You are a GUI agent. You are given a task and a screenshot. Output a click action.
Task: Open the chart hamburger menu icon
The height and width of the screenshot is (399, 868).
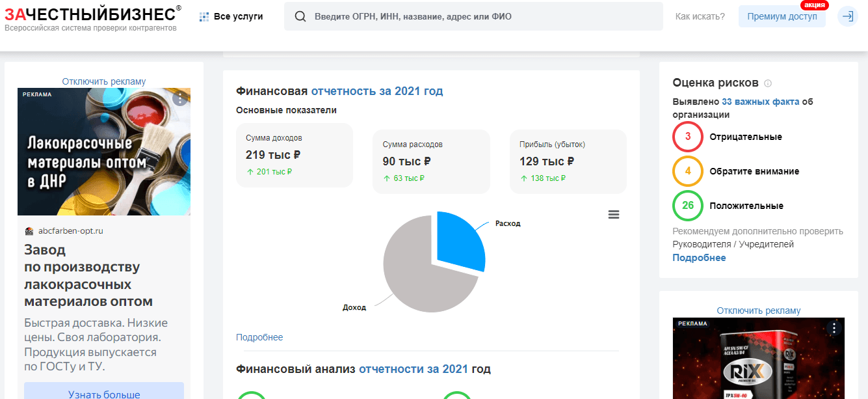[x=613, y=215]
